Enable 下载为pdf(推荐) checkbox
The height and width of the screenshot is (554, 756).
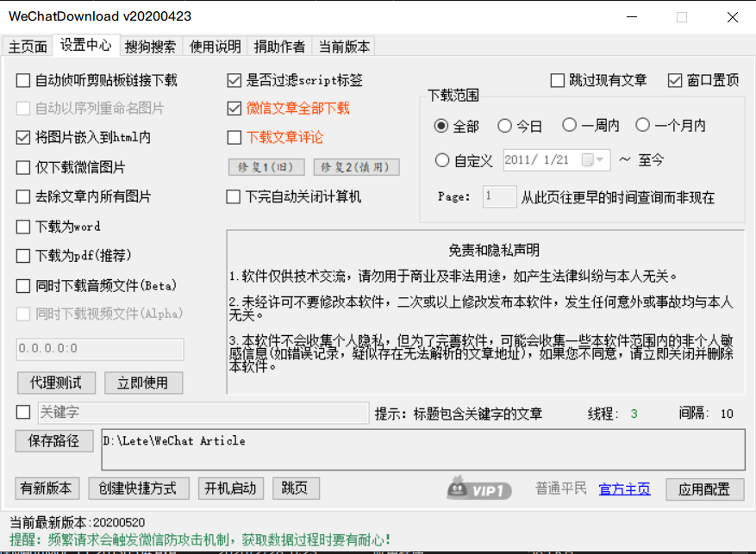[x=23, y=256]
